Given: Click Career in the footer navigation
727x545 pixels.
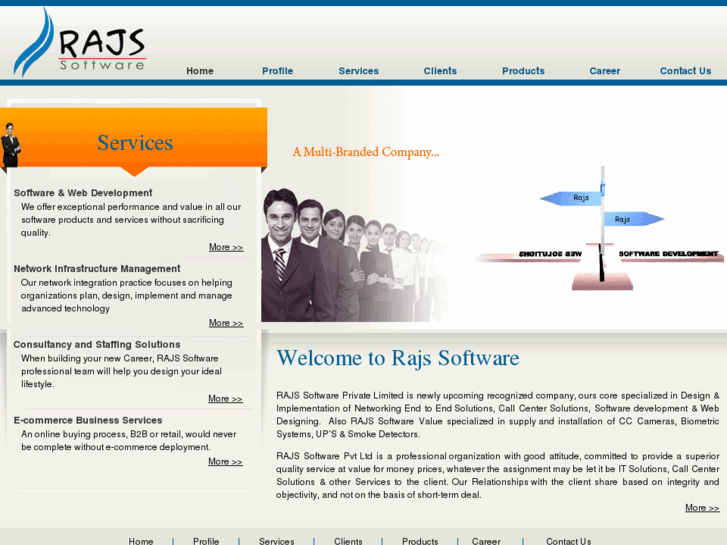Looking at the screenshot, I should coord(486,541).
